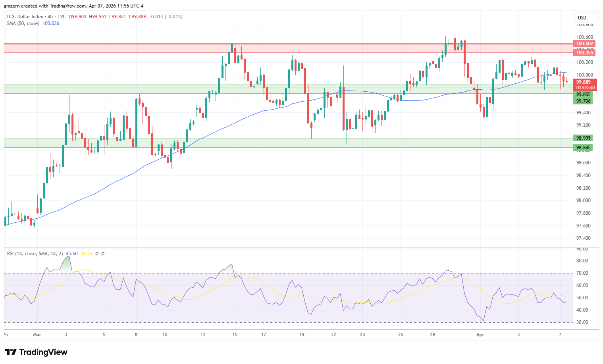603x364 pixels.
Task: Click the RSI 70.00 axis level label
Action: (582, 273)
